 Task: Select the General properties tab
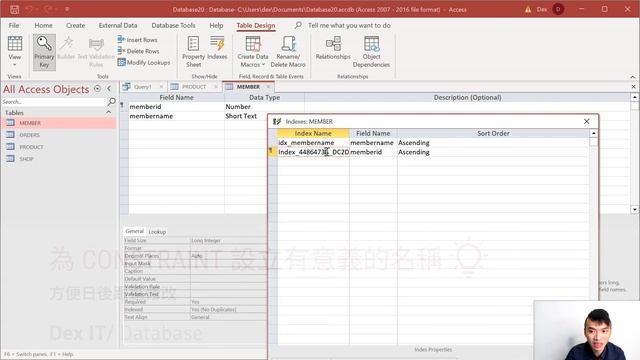tap(134, 231)
